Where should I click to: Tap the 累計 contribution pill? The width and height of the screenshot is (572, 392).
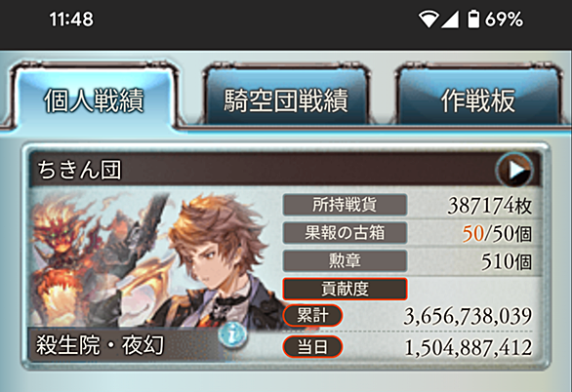(x=312, y=316)
